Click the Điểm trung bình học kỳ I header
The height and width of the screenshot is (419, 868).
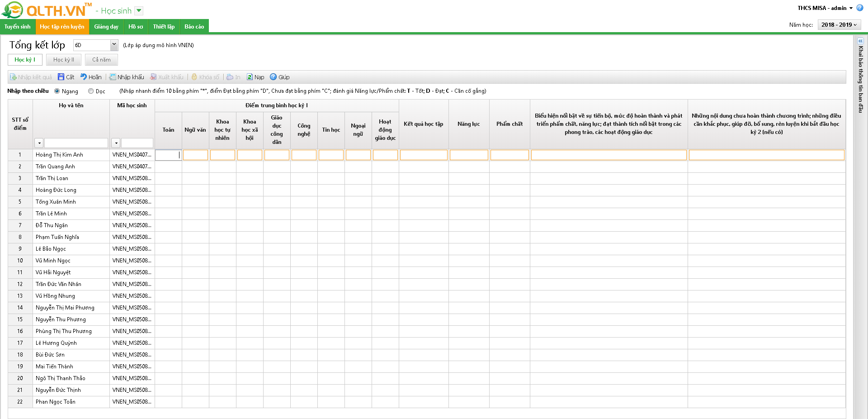[277, 105]
